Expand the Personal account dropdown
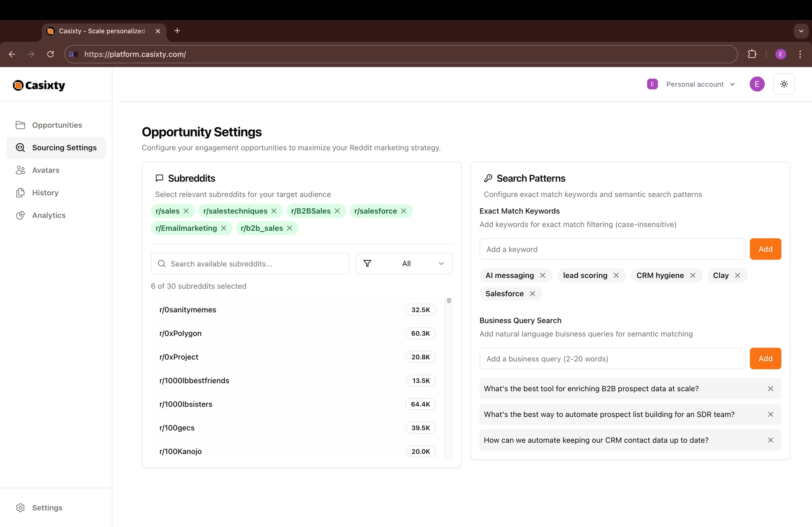Viewport: 812px width, 527px height. (x=691, y=84)
